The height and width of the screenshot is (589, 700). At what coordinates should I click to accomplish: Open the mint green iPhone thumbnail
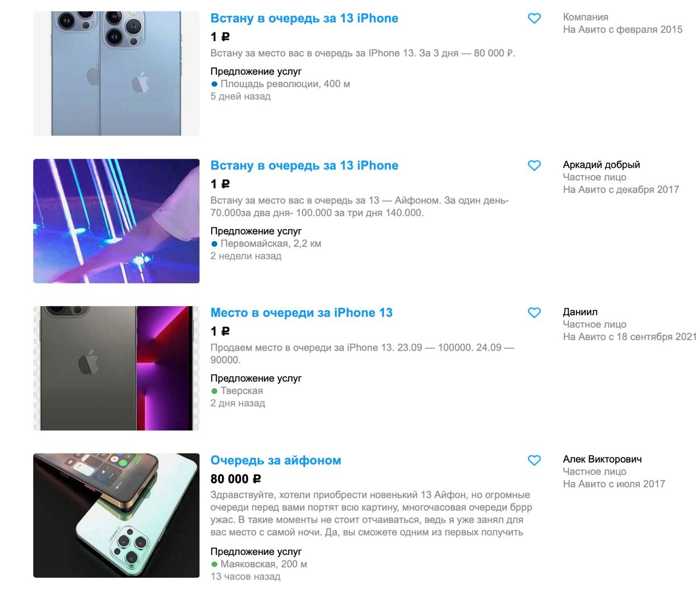[x=116, y=515]
